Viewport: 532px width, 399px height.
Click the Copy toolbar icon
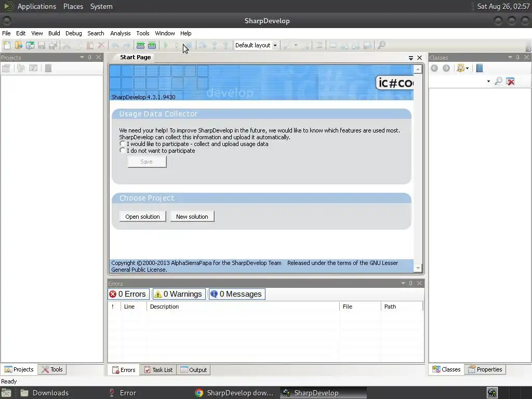(78, 45)
